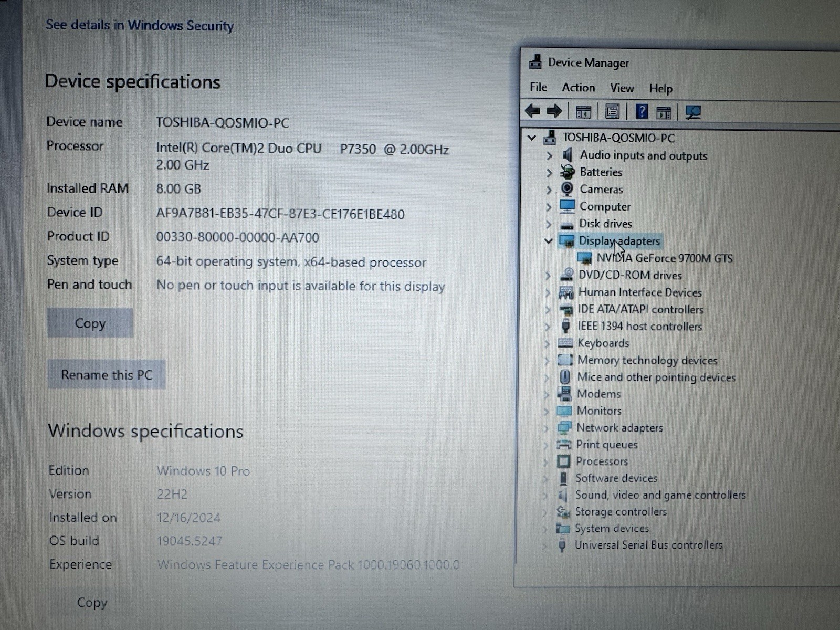Click the Human Interface Devices icon
The height and width of the screenshot is (630, 840).
[x=566, y=292]
